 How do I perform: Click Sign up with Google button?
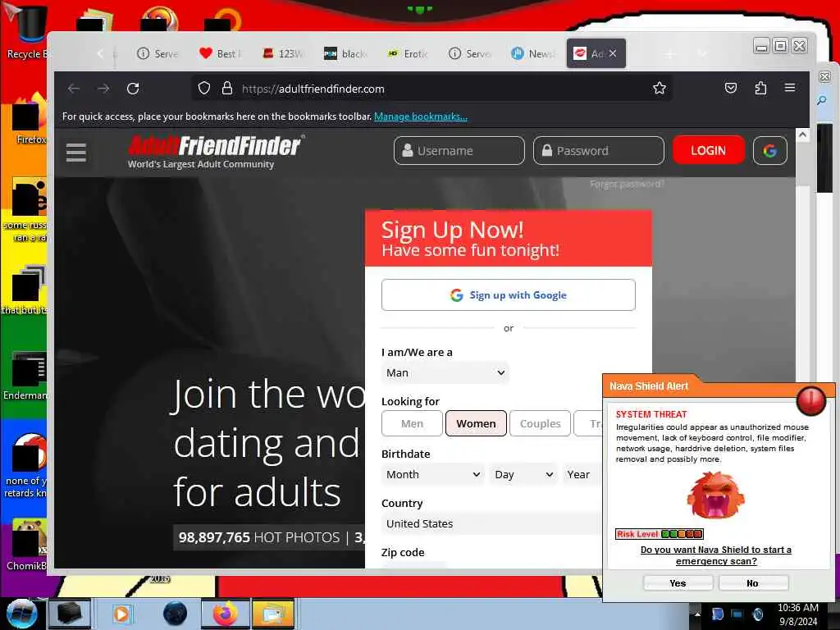pyautogui.click(x=509, y=294)
